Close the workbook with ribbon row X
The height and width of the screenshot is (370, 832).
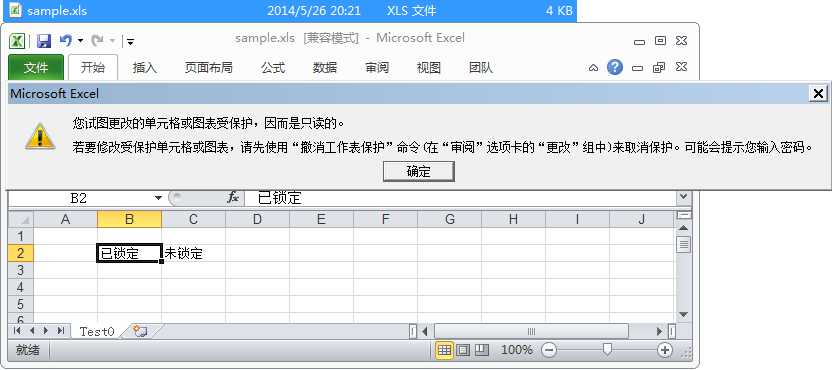click(x=681, y=67)
